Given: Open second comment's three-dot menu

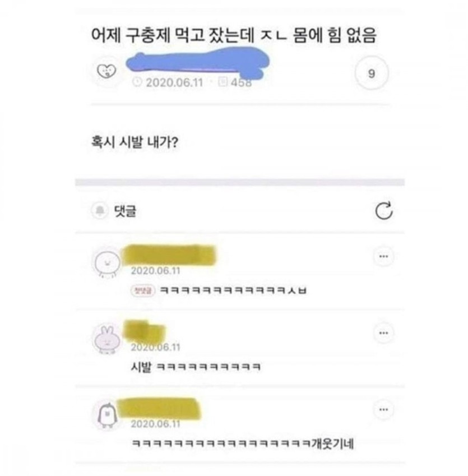Looking at the screenshot, I should [383, 332].
